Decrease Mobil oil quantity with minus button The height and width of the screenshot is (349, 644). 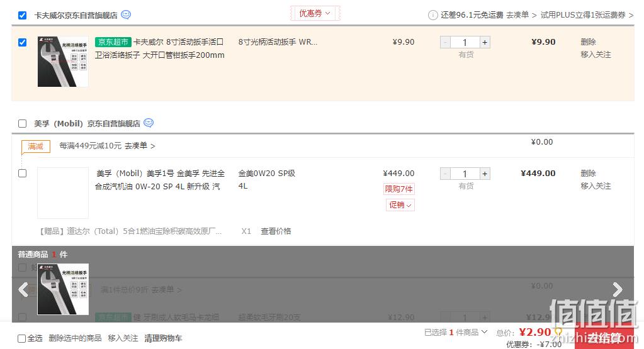[x=445, y=174]
